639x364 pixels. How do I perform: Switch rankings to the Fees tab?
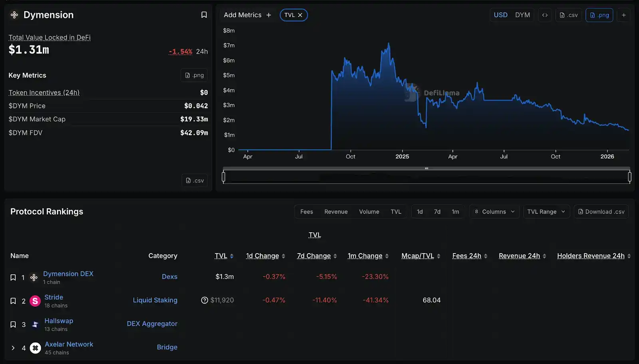coord(306,212)
